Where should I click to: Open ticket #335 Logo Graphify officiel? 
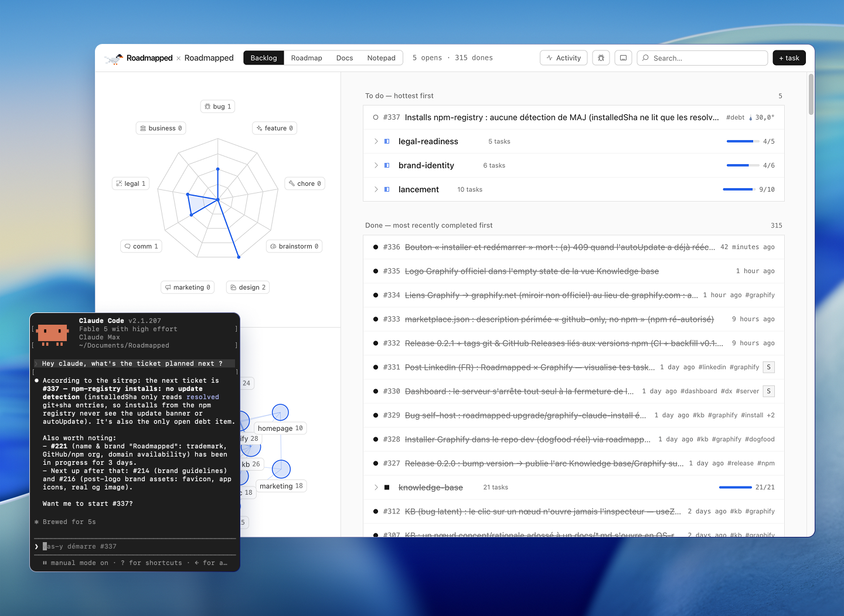[x=532, y=271]
